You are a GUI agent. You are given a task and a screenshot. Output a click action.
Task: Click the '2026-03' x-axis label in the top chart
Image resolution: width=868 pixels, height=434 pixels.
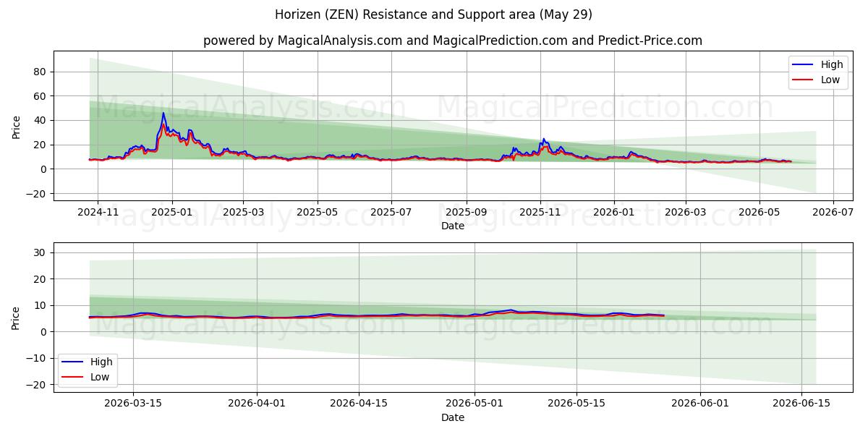tap(686, 213)
